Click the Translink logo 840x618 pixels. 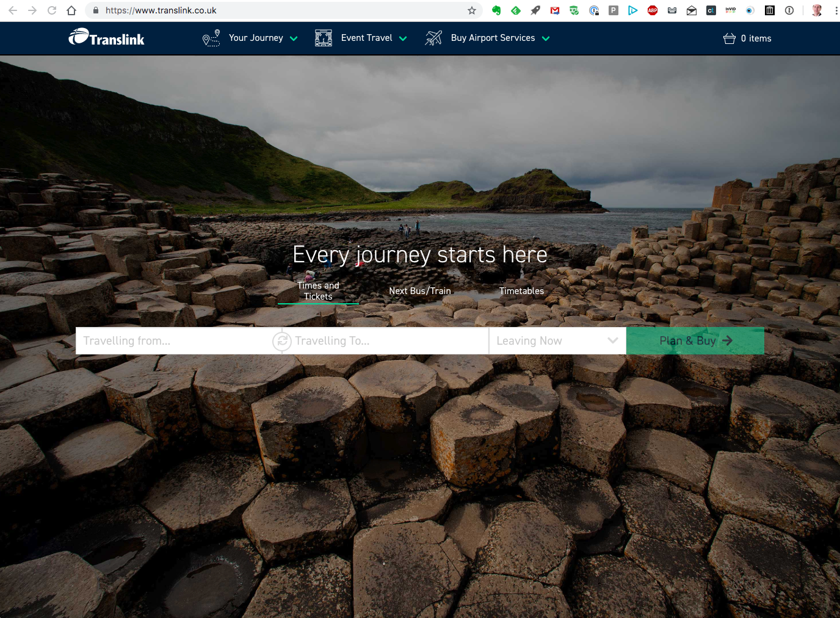pos(107,38)
